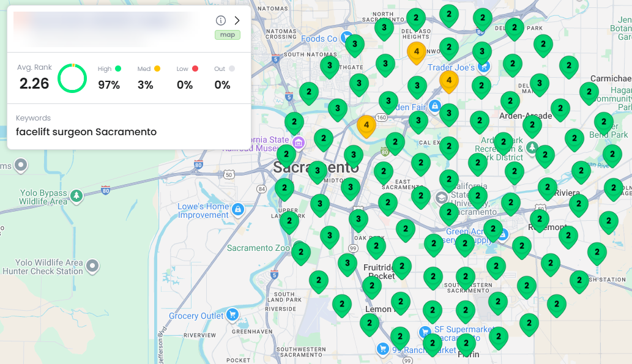
Task: Open the Grocery Outlet cart icon
Action: click(232, 315)
